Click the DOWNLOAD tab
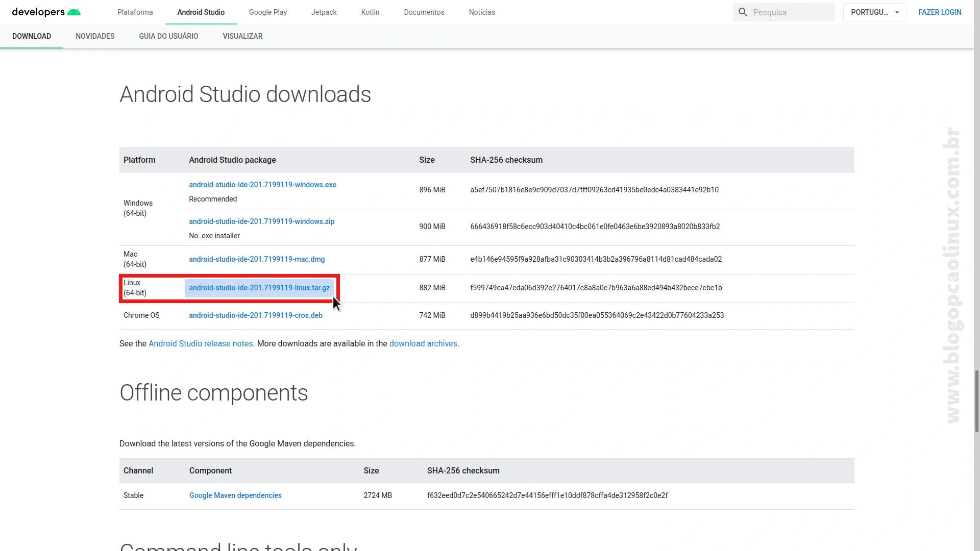This screenshot has height=551, width=980. (32, 36)
